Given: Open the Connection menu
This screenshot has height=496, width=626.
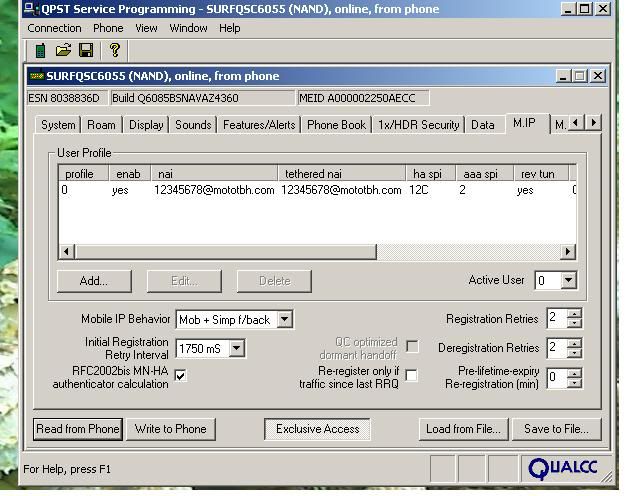Looking at the screenshot, I should [x=54, y=28].
